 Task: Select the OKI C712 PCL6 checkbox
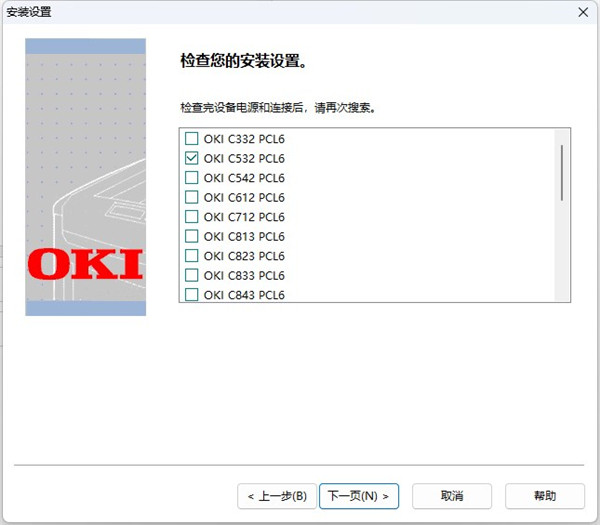191,217
